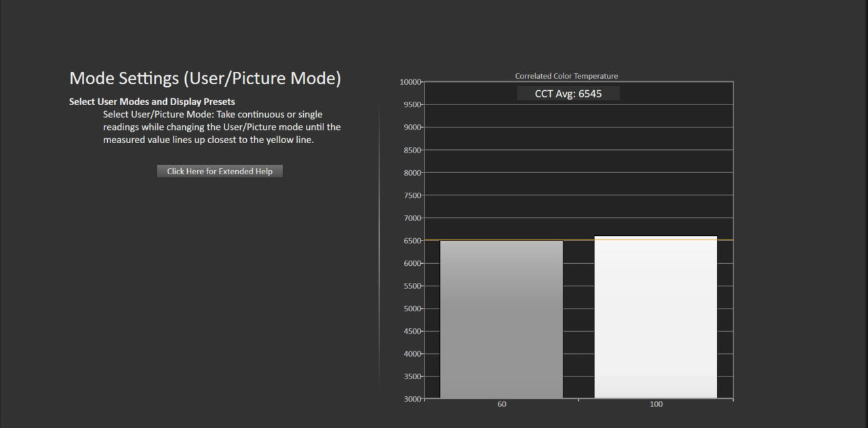Click the 3000 y-axis label
The height and width of the screenshot is (428, 868).
point(413,399)
